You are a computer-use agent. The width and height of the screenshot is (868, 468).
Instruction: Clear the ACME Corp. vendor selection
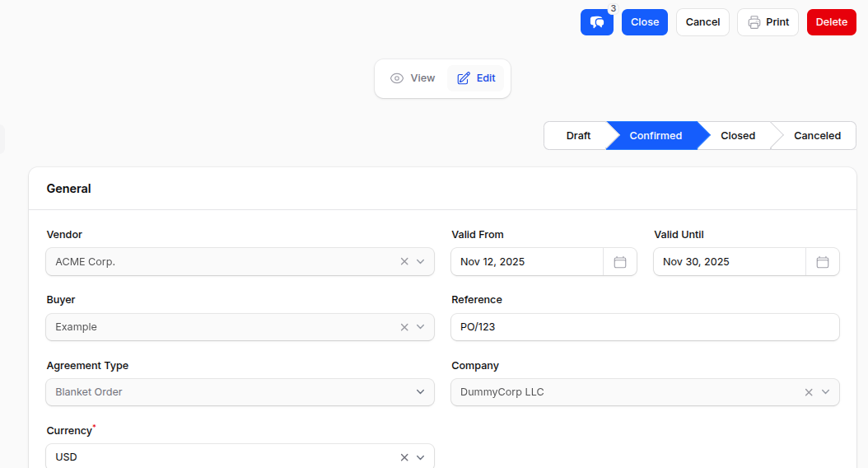404,262
